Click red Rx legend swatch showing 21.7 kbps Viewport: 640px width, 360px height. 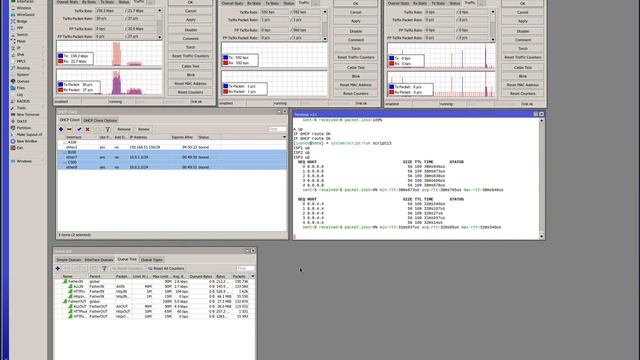[60, 61]
